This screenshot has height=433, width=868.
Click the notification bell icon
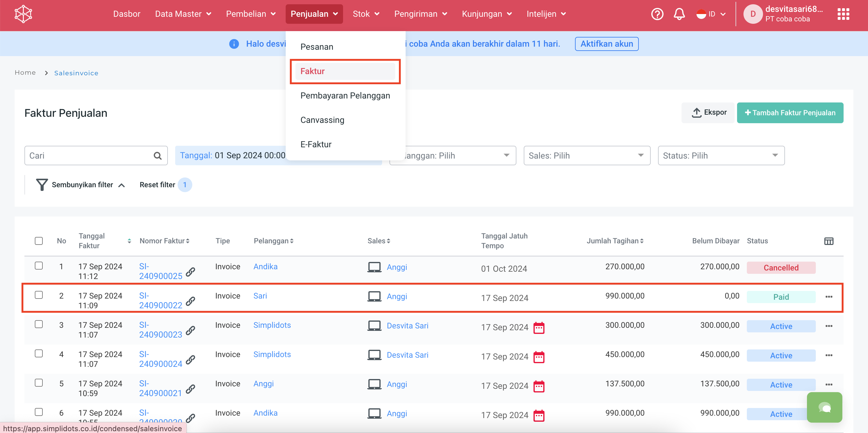tap(679, 14)
